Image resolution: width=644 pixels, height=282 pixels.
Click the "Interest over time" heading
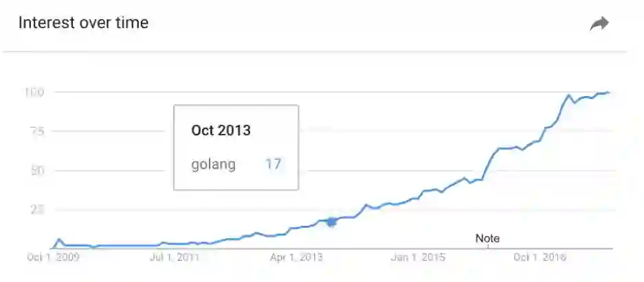click(83, 23)
